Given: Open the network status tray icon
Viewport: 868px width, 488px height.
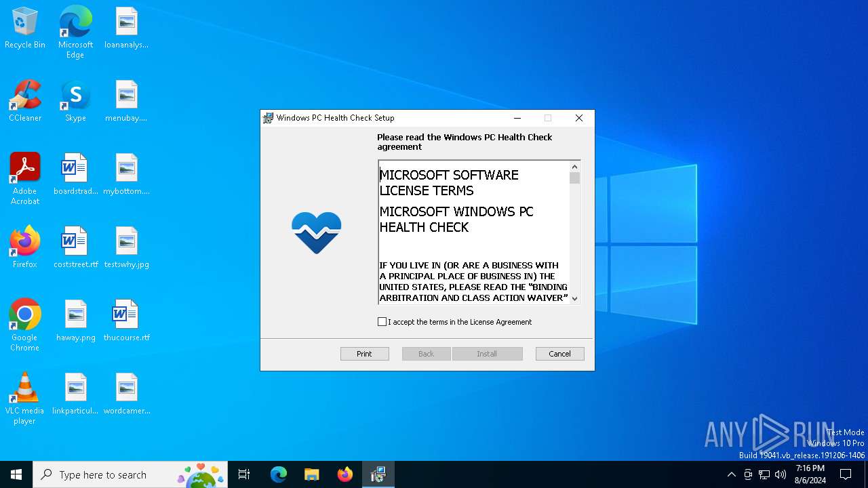Looking at the screenshot, I should point(764,474).
